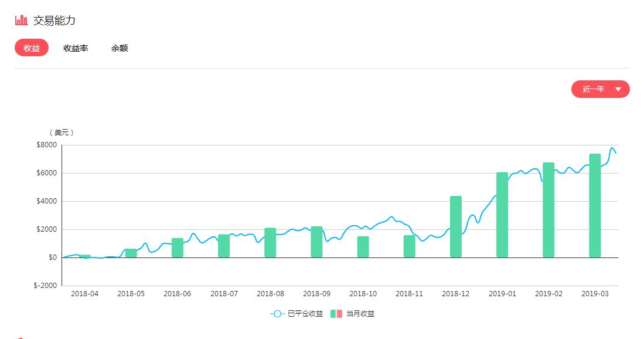Click the 2018-10 monthly bar
The height and width of the screenshot is (339, 644).
pyautogui.click(x=363, y=247)
